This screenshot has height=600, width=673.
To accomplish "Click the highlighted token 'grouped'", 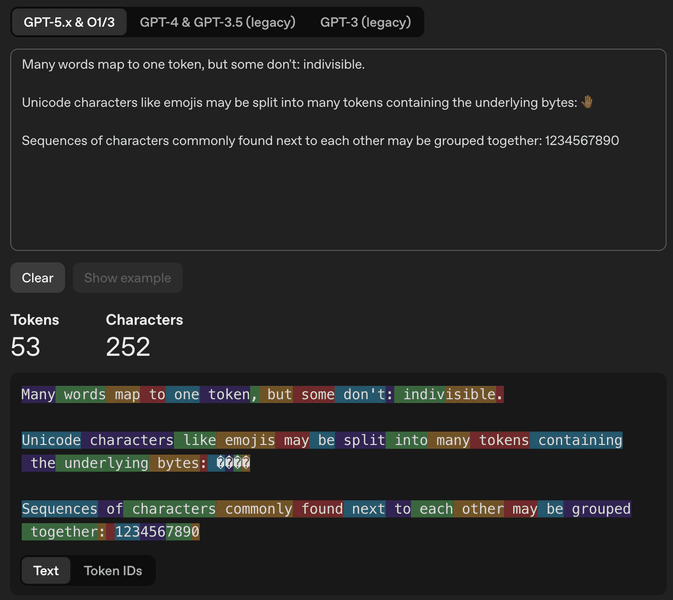I will click(597, 509).
